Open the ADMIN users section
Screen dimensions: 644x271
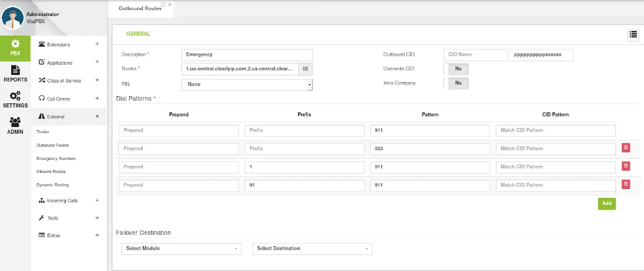[x=15, y=125]
